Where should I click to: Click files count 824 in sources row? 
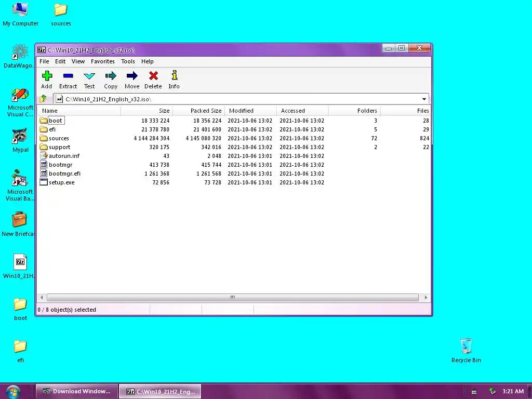[424, 138]
